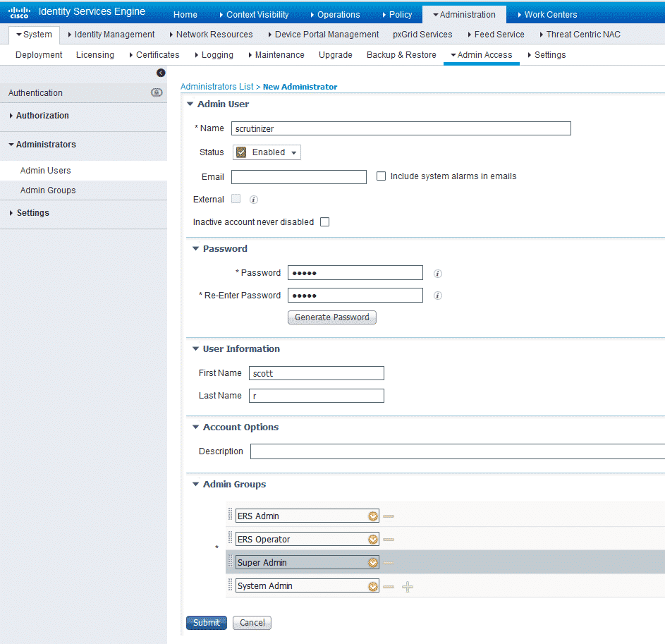Show the Password field info icon
Viewport: 665px width, 644px height.
[438, 273]
